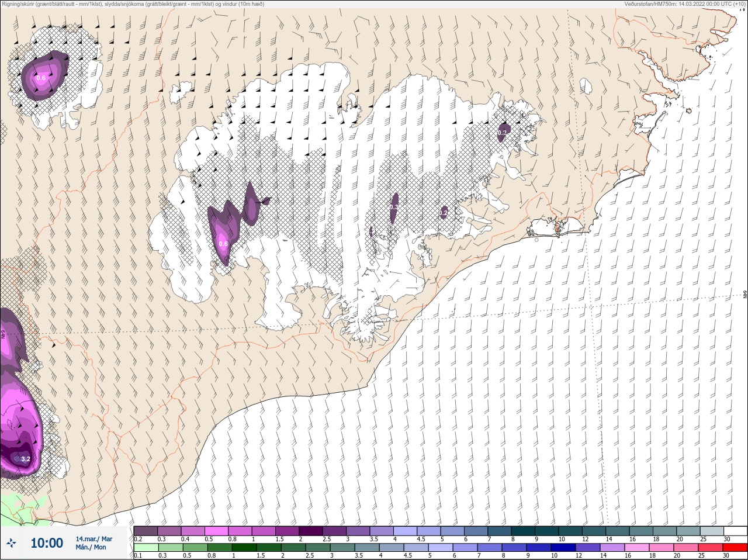Select the purple legend swatch between 0.2 and 0.3
Image resolution: width=748 pixels, height=560 pixels.
146,531
